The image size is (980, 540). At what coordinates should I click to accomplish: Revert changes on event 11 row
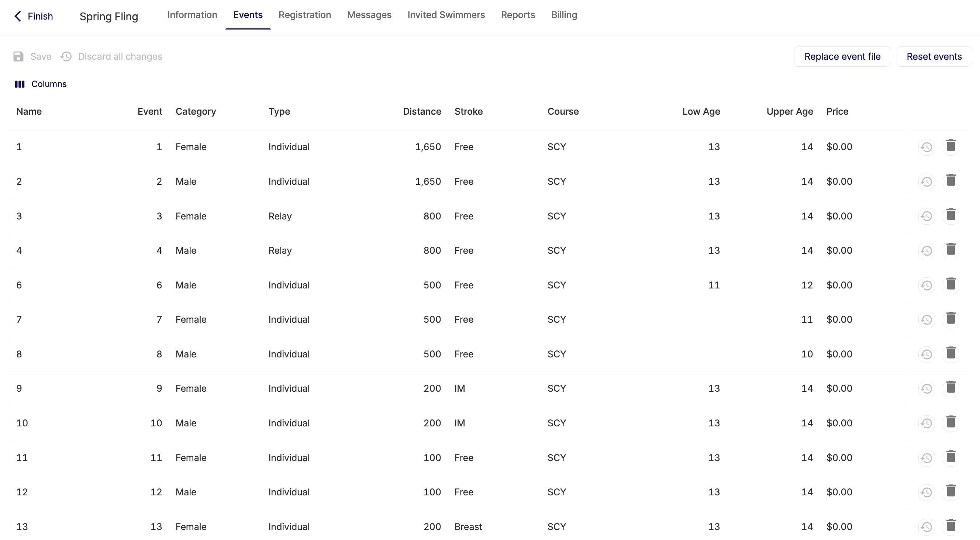click(926, 458)
